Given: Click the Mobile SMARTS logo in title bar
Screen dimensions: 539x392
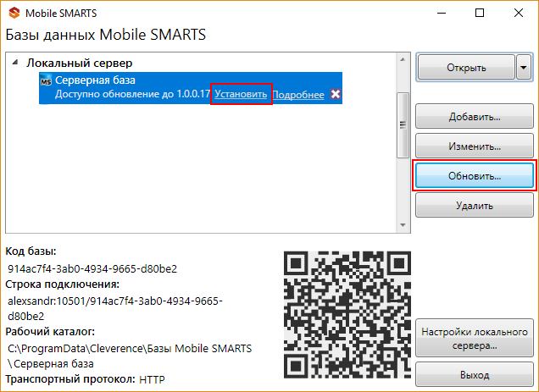Looking at the screenshot, I should 14,13.
